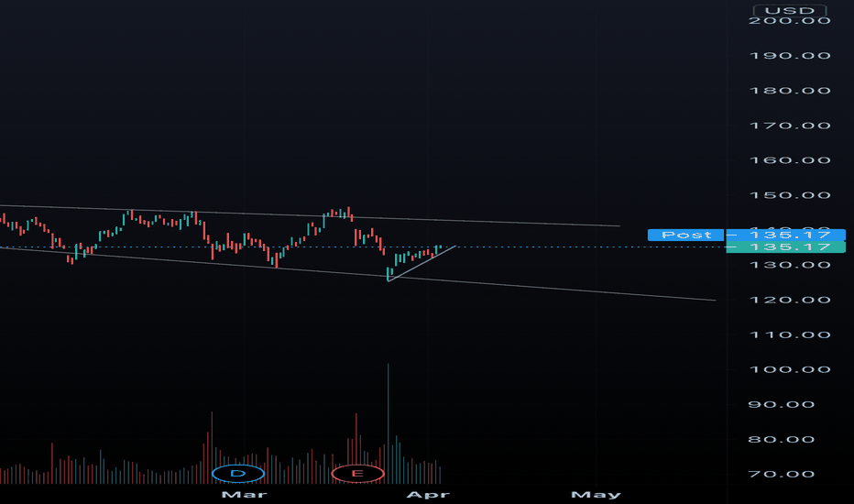Click the 130.00 price axis label

[790, 265]
